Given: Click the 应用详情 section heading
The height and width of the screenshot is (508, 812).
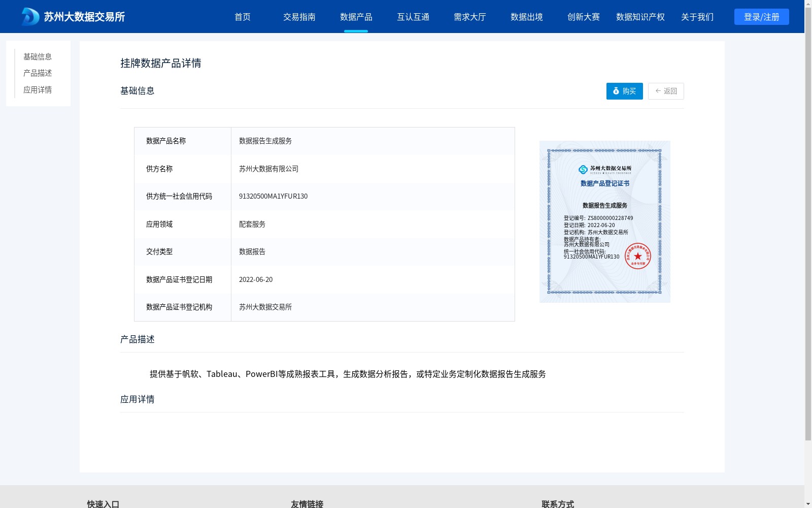Looking at the screenshot, I should (x=138, y=399).
